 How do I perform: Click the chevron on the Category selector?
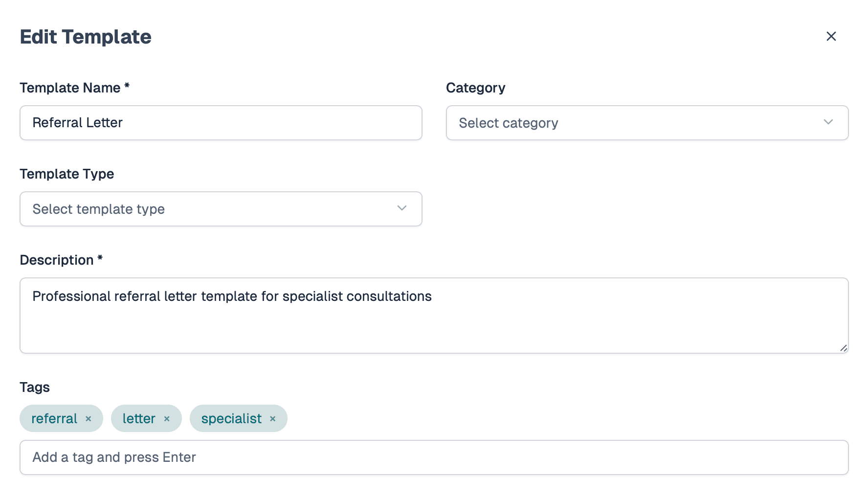[828, 123]
